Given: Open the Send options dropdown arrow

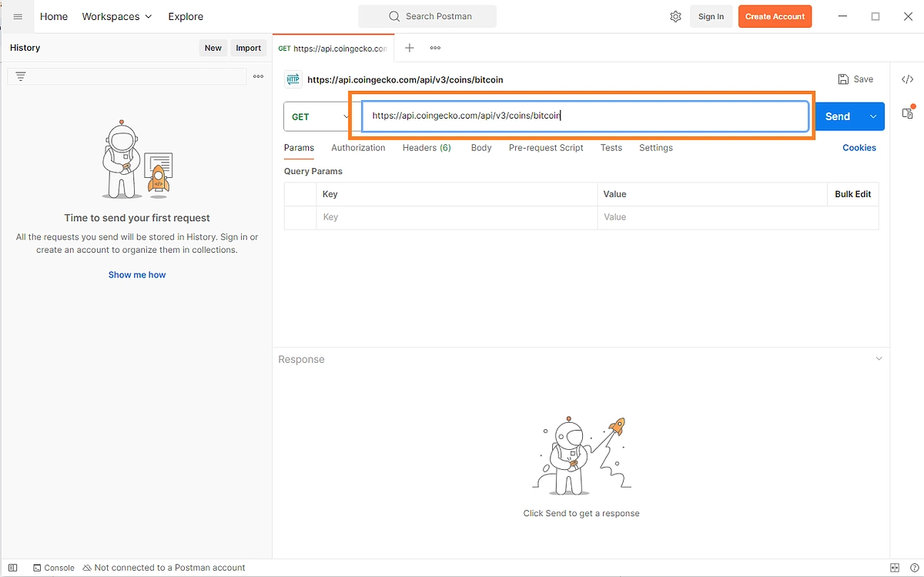Looking at the screenshot, I should coord(873,116).
